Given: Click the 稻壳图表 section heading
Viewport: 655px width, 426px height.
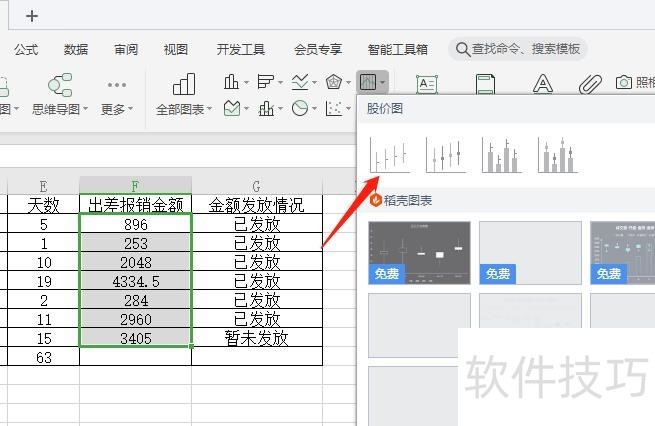Looking at the screenshot, I should (408, 200).
